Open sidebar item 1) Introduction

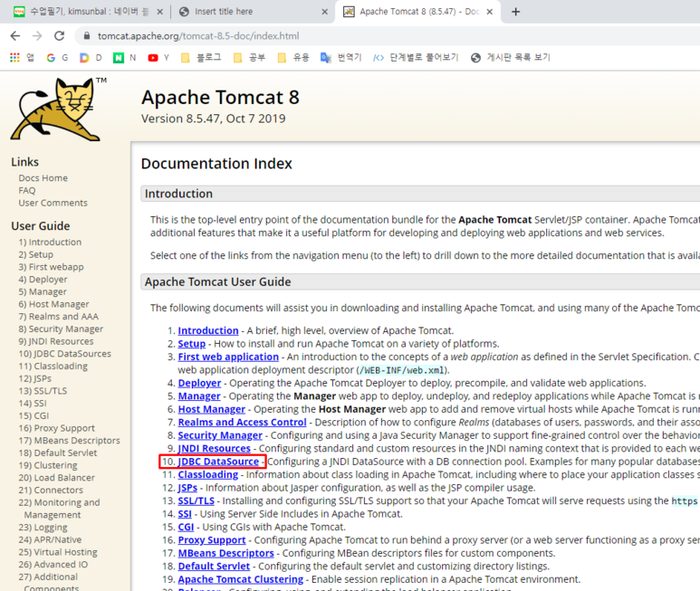(50, 243)
